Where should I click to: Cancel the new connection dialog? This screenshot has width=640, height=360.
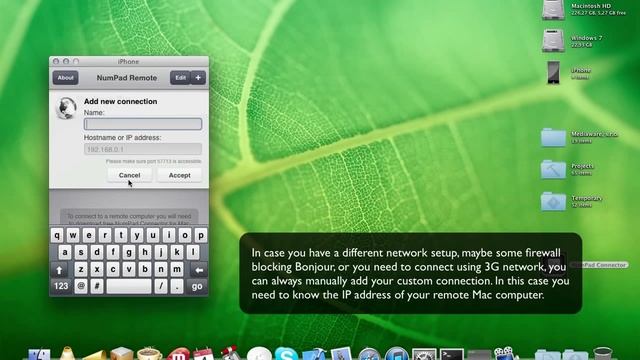[129, 175]
